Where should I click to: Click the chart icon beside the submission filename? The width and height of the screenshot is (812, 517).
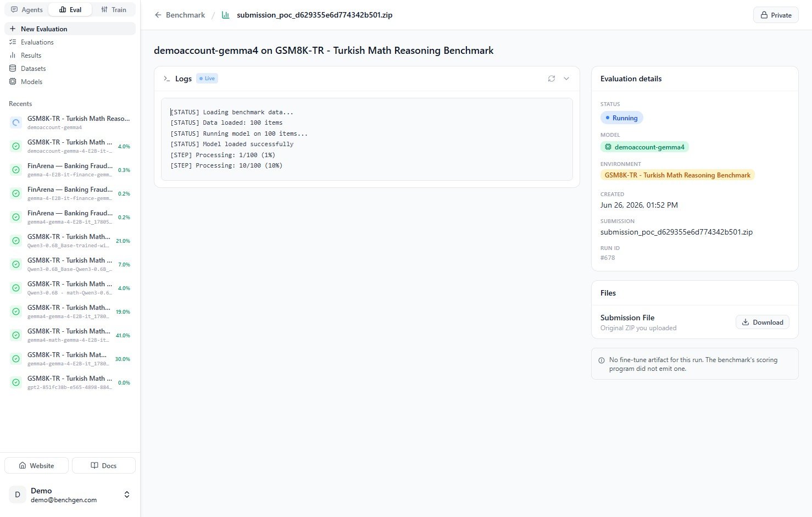pyautogui.click(x=225, y=15)
